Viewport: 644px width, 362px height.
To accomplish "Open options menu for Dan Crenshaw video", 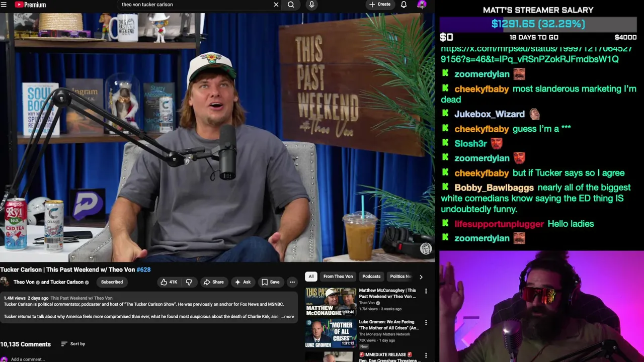I will coord(426,355).
